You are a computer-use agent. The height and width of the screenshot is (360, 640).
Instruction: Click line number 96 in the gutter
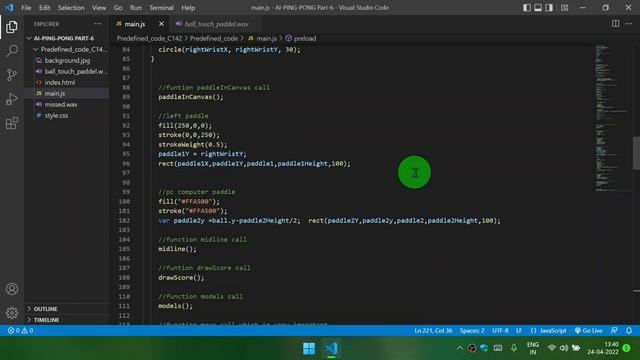tap(126, 164)
